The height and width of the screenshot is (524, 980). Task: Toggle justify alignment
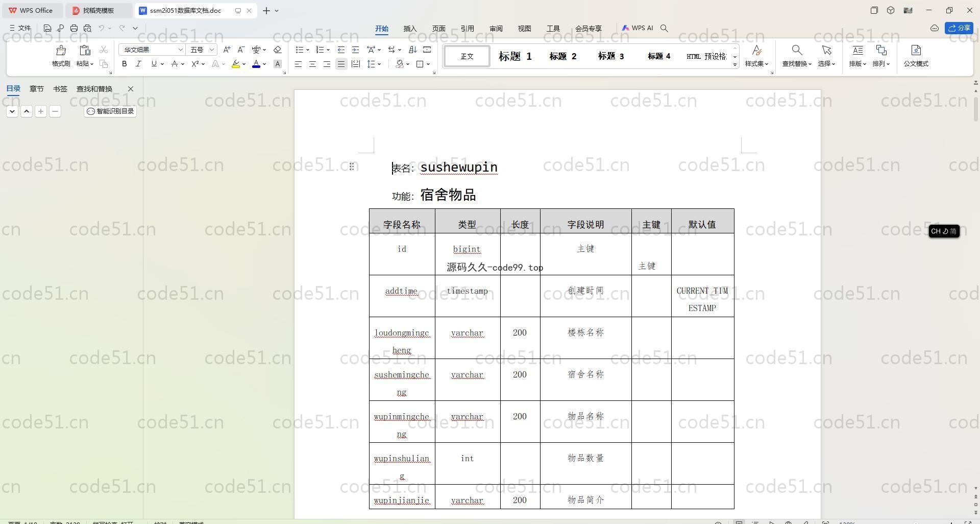point(341,64)
